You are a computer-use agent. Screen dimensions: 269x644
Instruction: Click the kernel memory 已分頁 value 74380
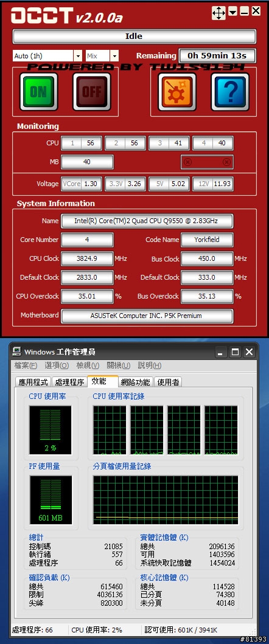pyautogui.click(x=225, y=595)
